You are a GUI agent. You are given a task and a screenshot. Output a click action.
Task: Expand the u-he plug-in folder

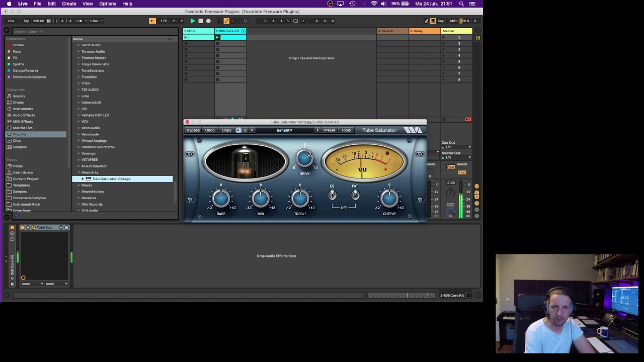pyautogui.click(x=79, y=96)
